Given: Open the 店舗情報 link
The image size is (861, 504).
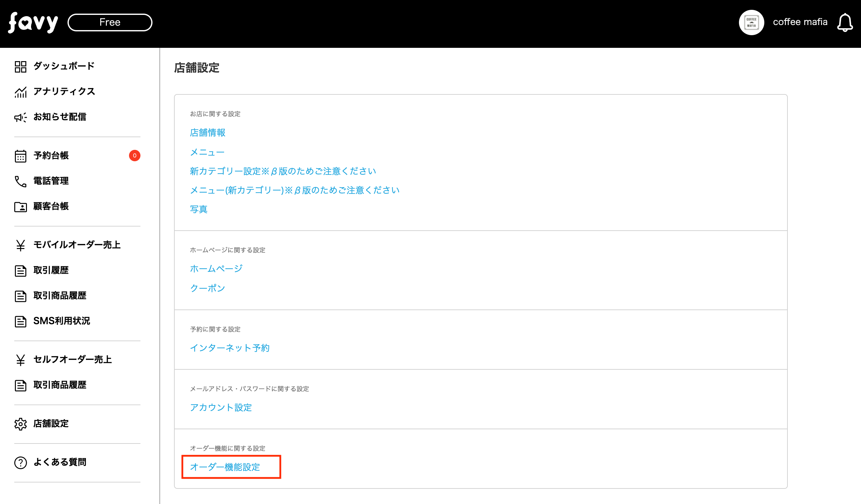Looking at the screenshot, I should coord(207,132).
